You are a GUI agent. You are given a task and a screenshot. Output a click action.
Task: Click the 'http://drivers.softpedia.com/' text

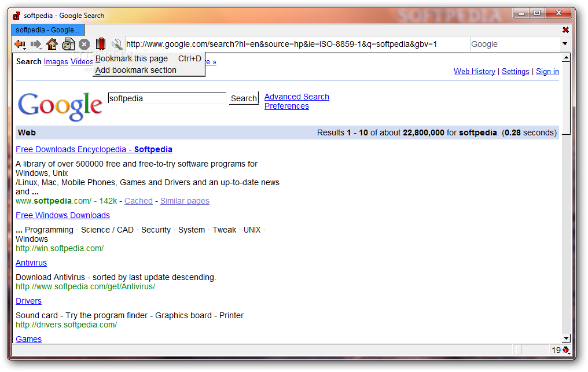(67, 325)
